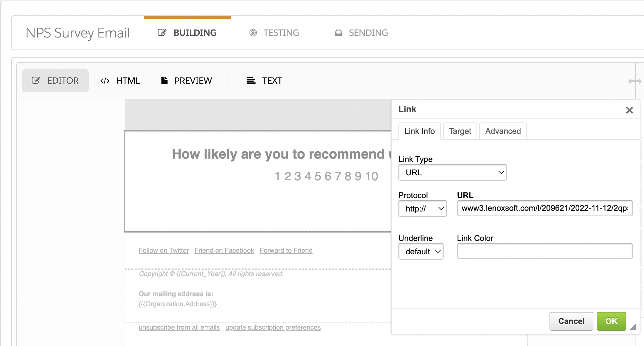Click the {{{Organization.Address}}} merge field text
Image resolution: width=644 pixels, height=346 pixels.
tap(178, 304)
